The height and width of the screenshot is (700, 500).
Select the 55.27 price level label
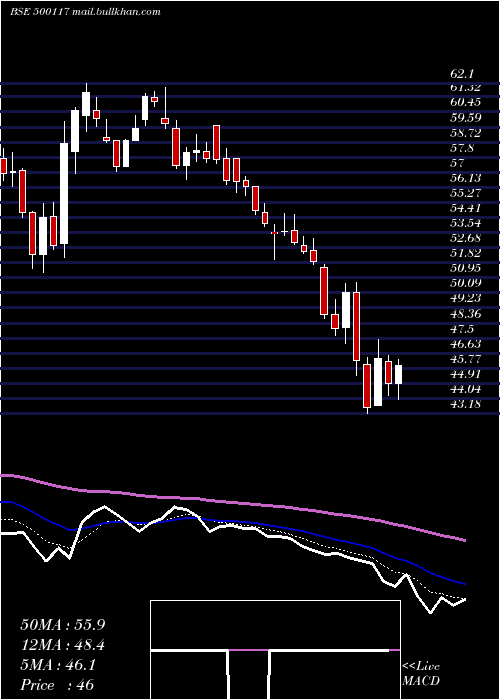(465, 193)
